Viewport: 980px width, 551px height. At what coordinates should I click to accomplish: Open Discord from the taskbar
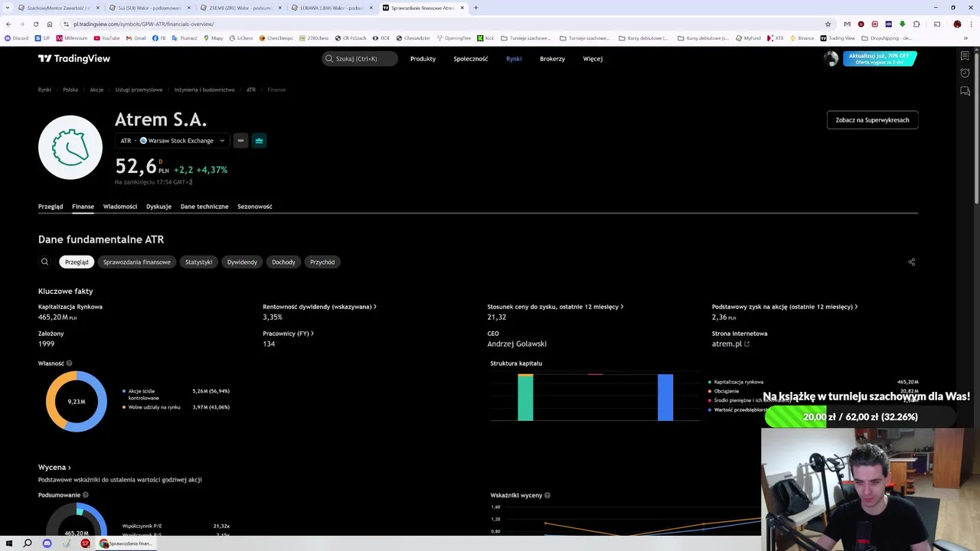[x=47, y=543]
